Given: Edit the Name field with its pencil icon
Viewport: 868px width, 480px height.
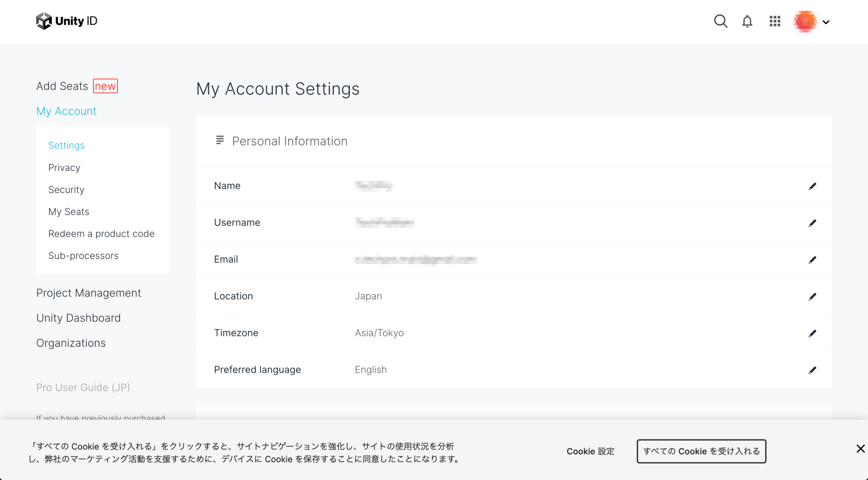Looking at the screenshot, I should click(x=813, y=186).
